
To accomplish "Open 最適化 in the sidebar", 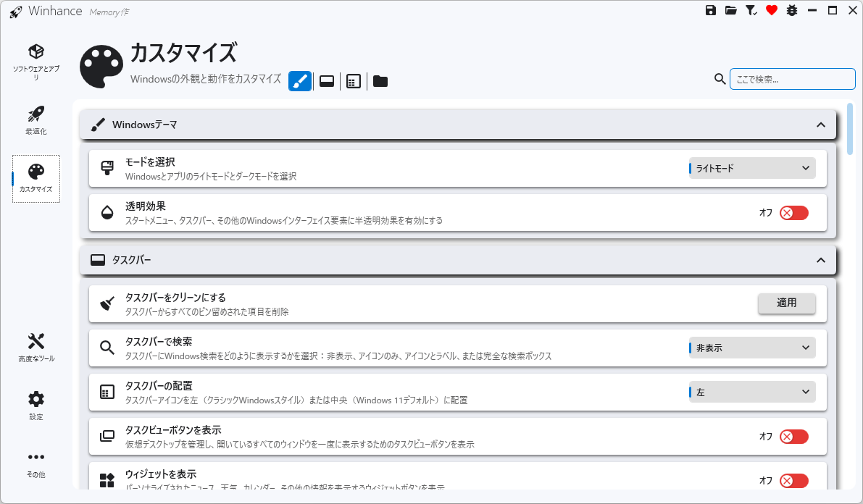I will (36, 120).
